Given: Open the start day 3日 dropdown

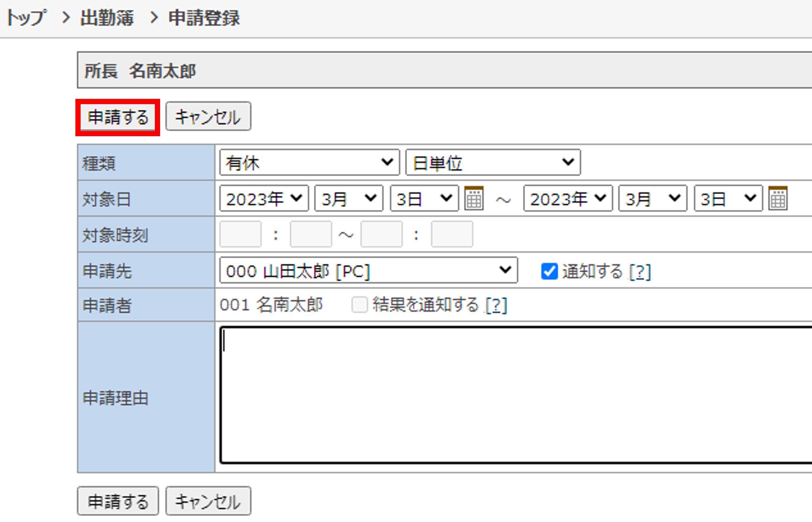Looking at the screenshot, I should (x=424, y=199).
